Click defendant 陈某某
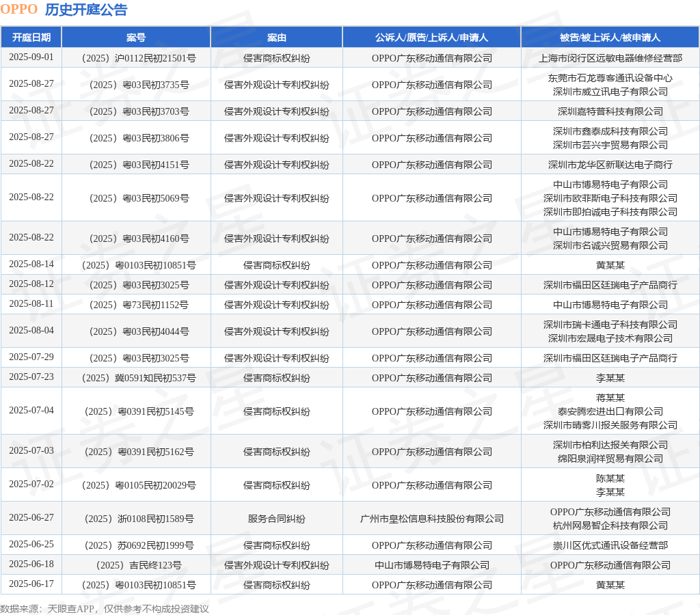 (610, 478)
